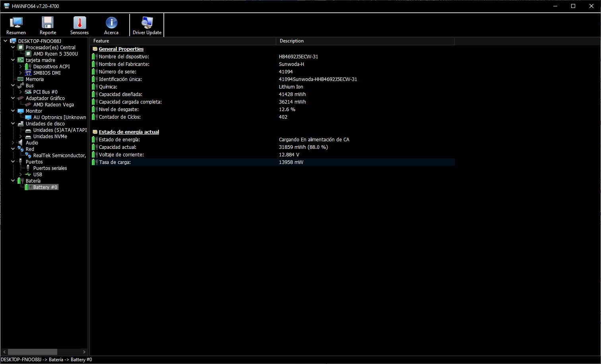Select the Voltaje de corriente row
This screenshot has width=601, height=364.
coord(273,155)
